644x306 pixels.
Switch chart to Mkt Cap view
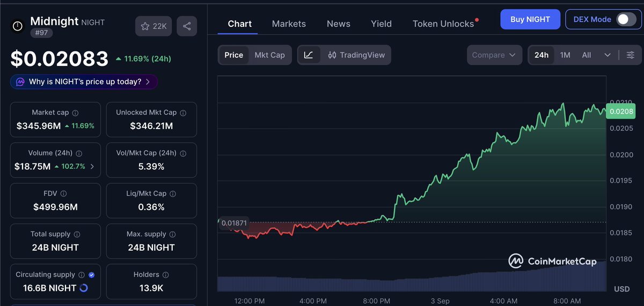tap(269, 55)
